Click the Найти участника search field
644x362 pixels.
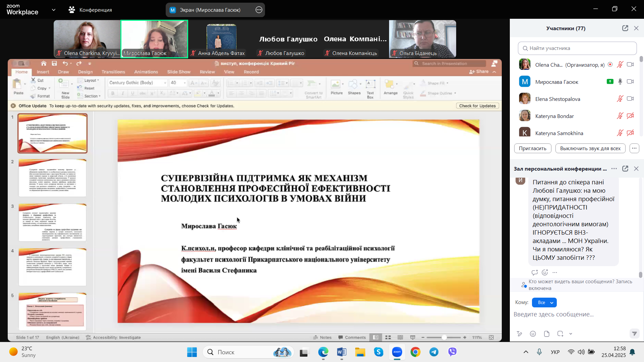coord(577,48)
